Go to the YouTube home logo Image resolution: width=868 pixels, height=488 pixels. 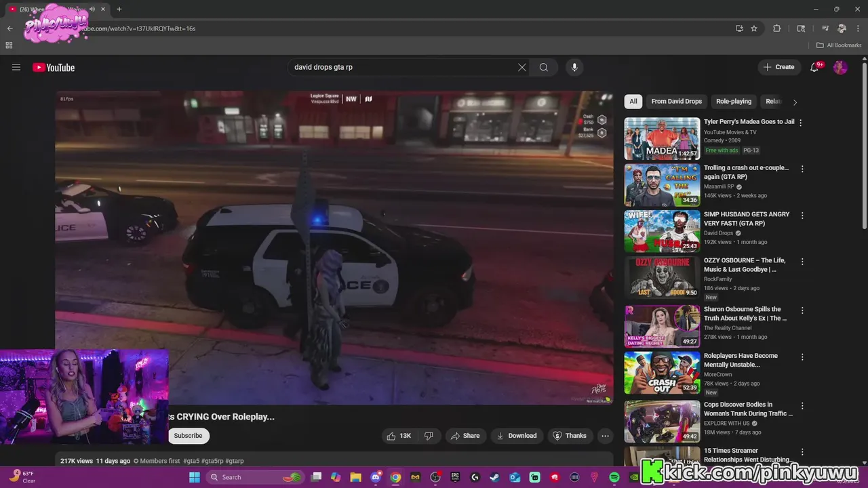coord(54,67)
